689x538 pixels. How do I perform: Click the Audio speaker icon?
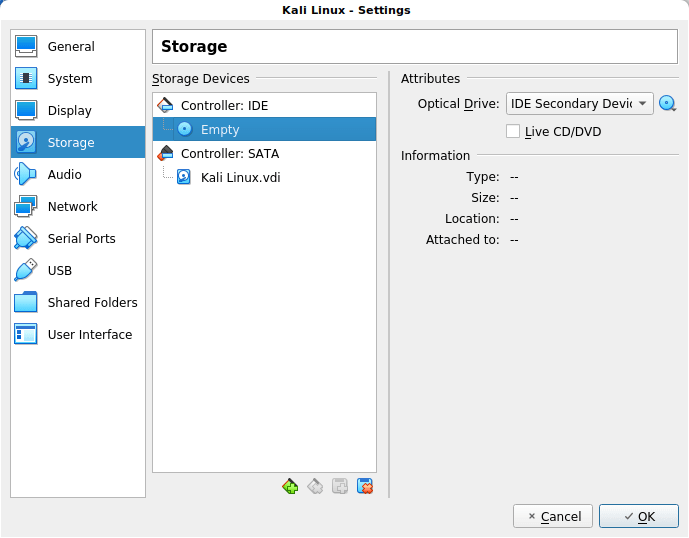coord(25,174)
